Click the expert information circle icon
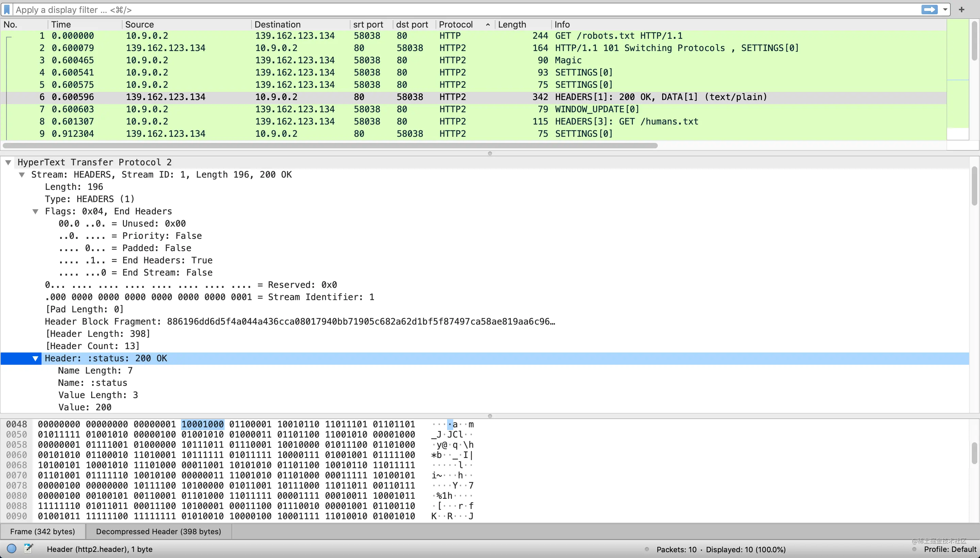 click(12, 548)
